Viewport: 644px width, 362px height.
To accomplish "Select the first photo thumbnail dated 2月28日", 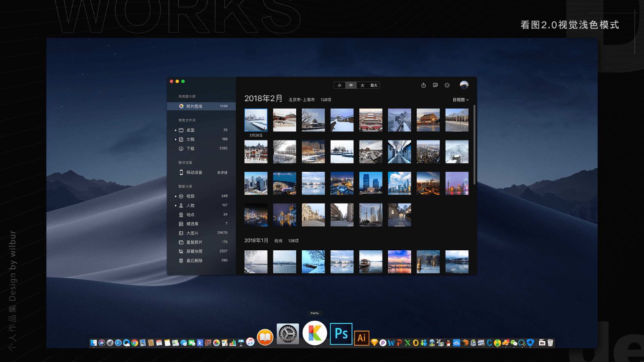I will pos(256,120).
